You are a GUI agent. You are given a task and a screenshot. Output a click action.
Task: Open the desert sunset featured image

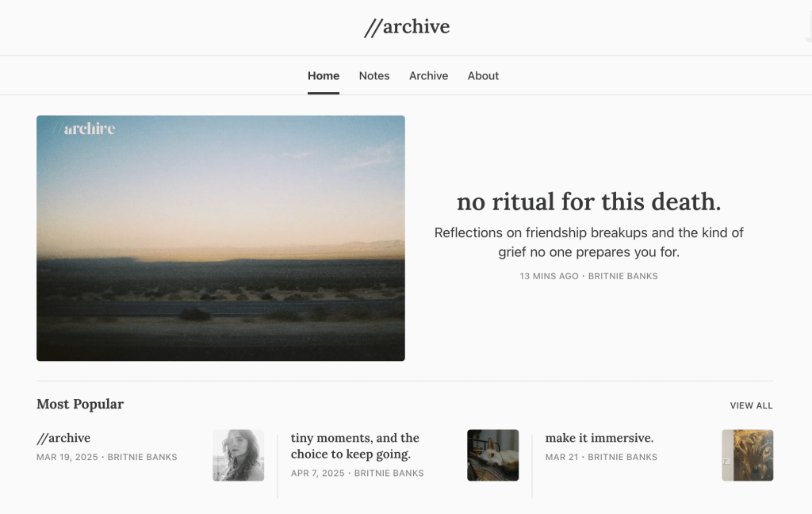click(220, 238)
